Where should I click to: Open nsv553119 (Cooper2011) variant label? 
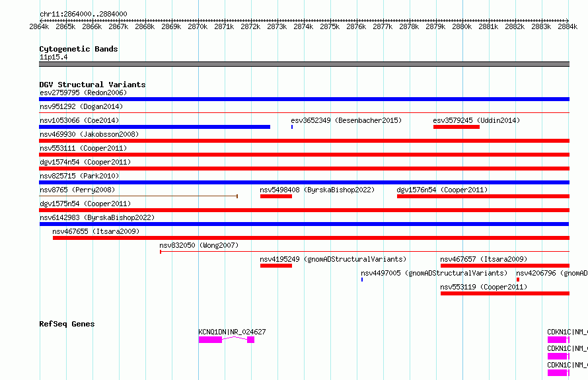point(484,287)
